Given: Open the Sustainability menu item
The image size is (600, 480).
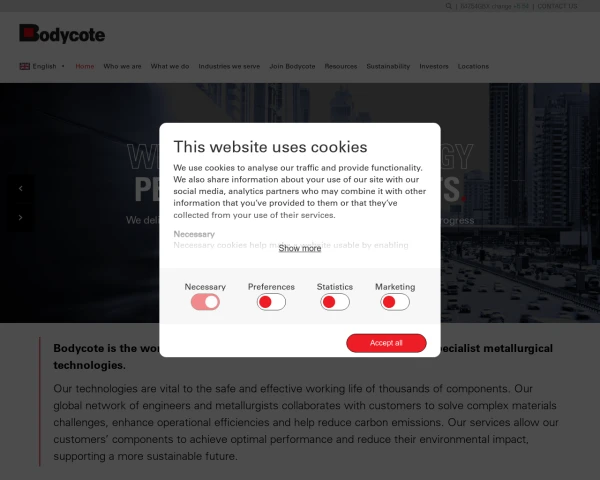Looking at the screenshot, I should (388, 66).
